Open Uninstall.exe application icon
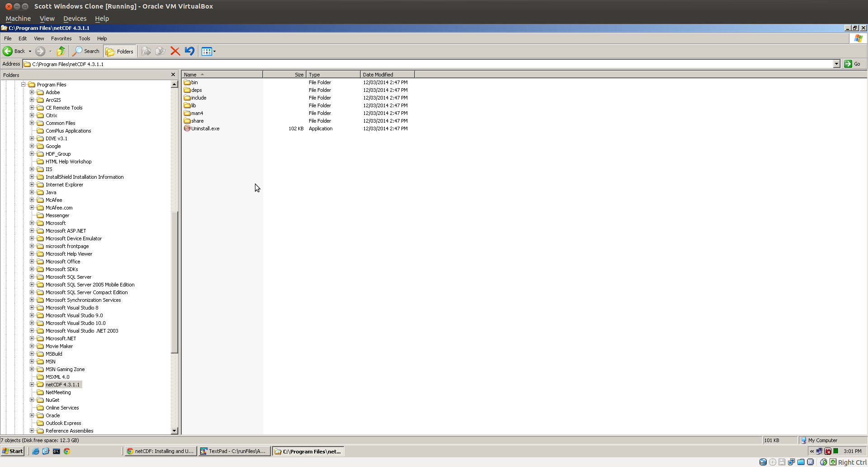 [x=187, y=129]
